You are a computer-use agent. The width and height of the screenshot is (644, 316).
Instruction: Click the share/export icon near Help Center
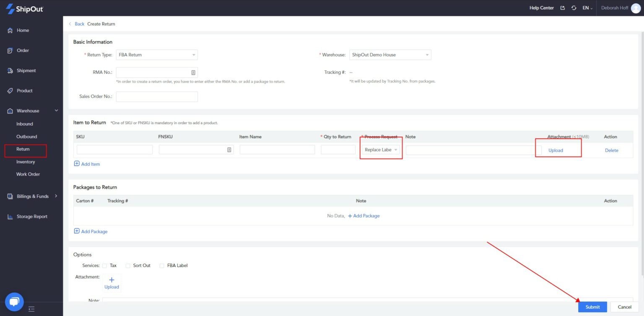[x=563, y=8]
